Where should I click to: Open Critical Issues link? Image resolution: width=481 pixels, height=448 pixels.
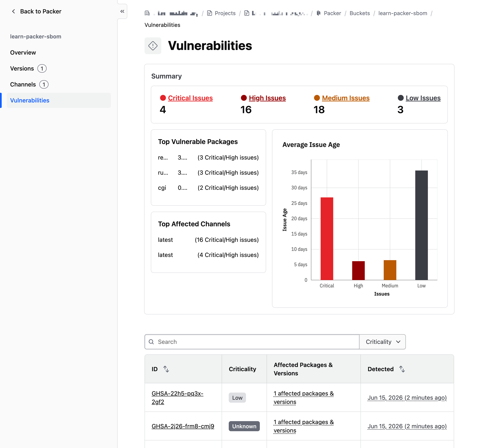click(191, 98)
